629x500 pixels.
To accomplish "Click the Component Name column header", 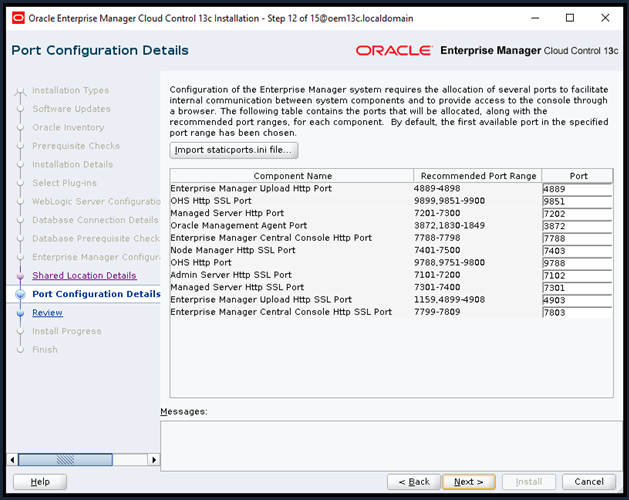I will (x=292, y=176).
